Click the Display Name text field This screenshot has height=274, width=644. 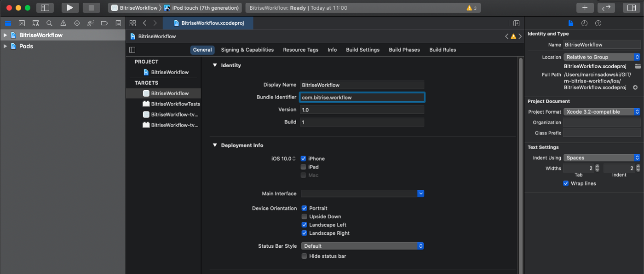point(362,85)
